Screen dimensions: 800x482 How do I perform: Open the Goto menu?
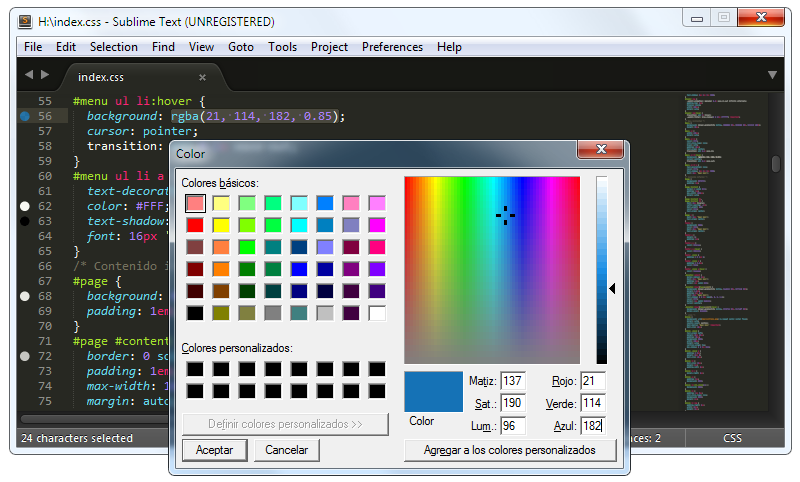[x=241, y=47]
